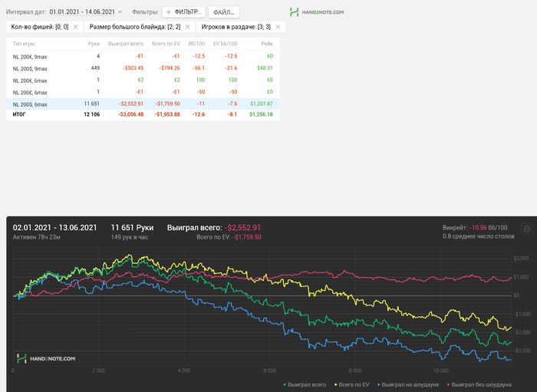537x392 pixels.
Task: Remove the 'Игроков в раздаче: [3; 3]' filter
Action: click(278, 27)
